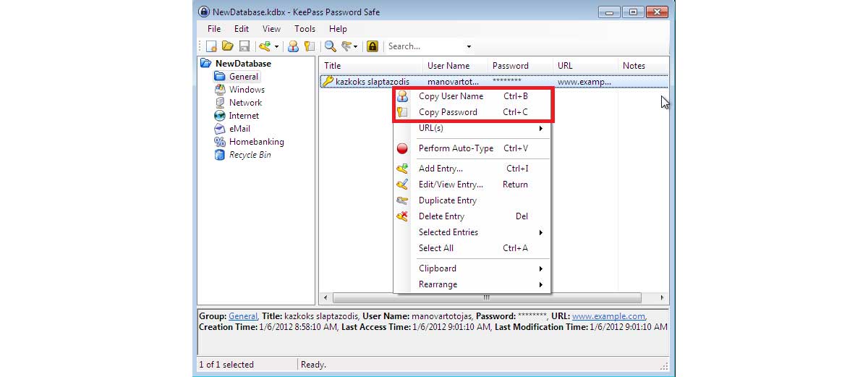868x377 pixels.
Task: Select the Network group
Action: tap(245, 103)
